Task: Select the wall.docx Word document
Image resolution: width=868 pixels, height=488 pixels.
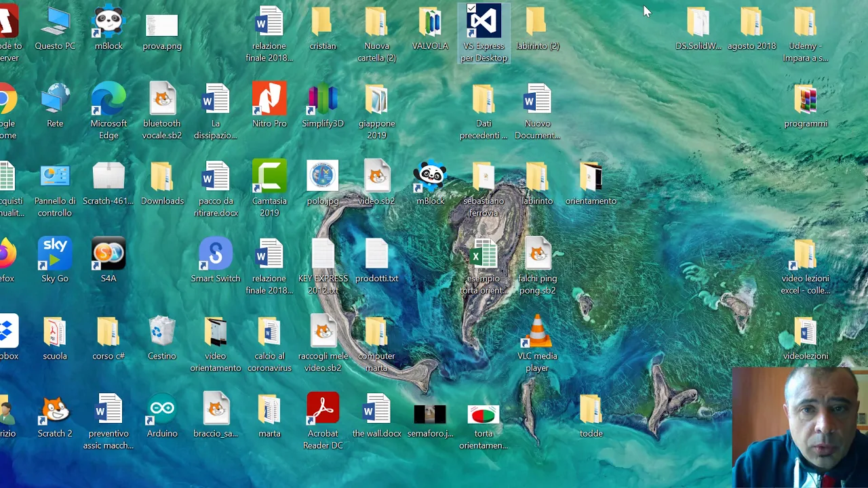Action: (376, 415)
